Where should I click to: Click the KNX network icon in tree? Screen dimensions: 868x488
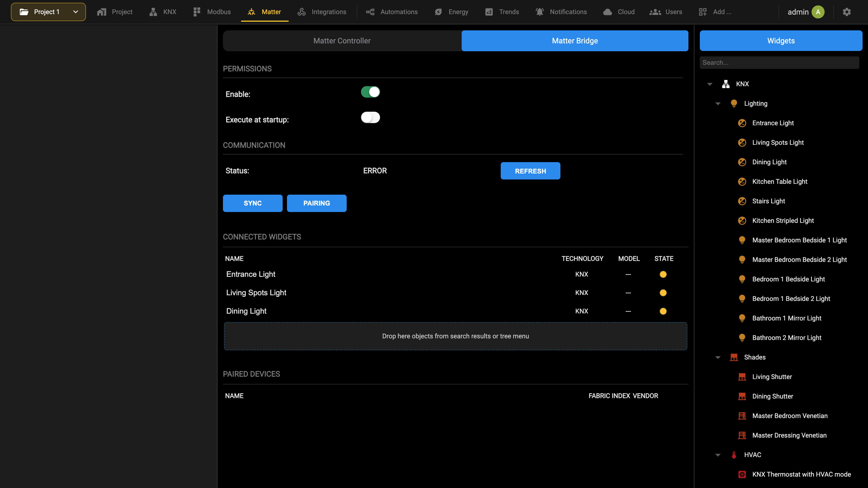tap(726, 84)
